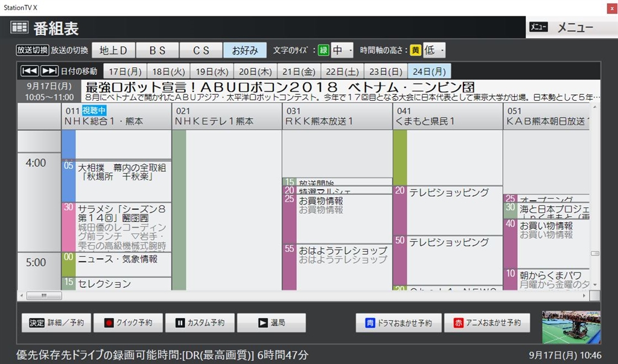Click the green 緑 text size icon
Viewport: 618px width, 364px height.
point(323,50)
